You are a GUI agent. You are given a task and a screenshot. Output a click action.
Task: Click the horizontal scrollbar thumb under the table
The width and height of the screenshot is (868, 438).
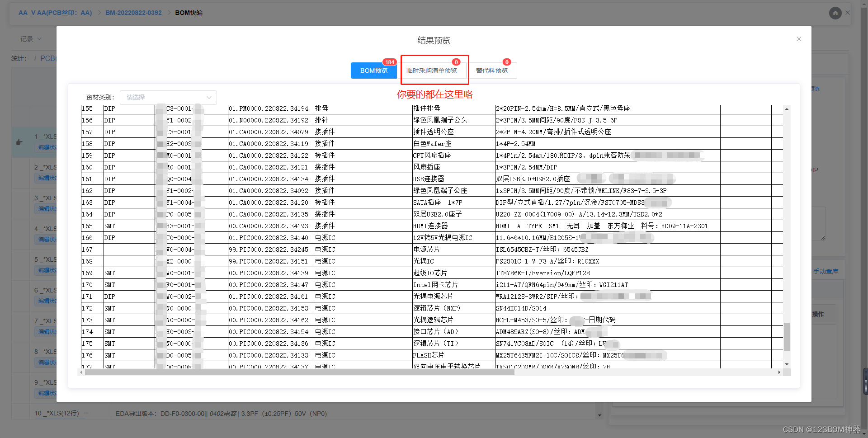point(300,372)
